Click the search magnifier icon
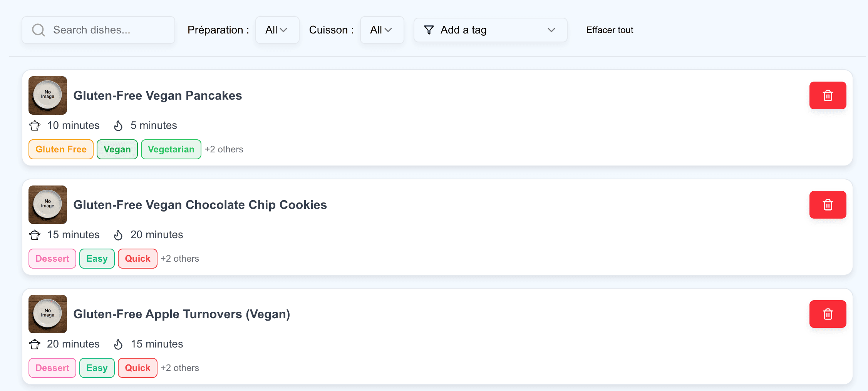Image resolution: width=868 pixels, height=391 pixels. (x=39, y=30)
